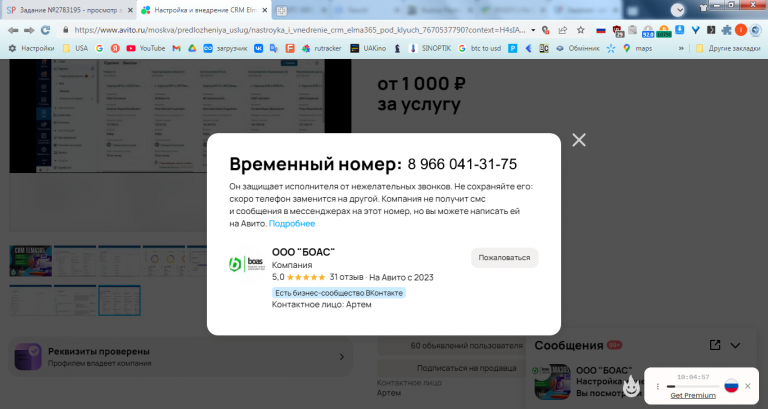Screen dimensions: 768x409
Task: Open the Подробнее link in the popup
Action: (292, 223)
